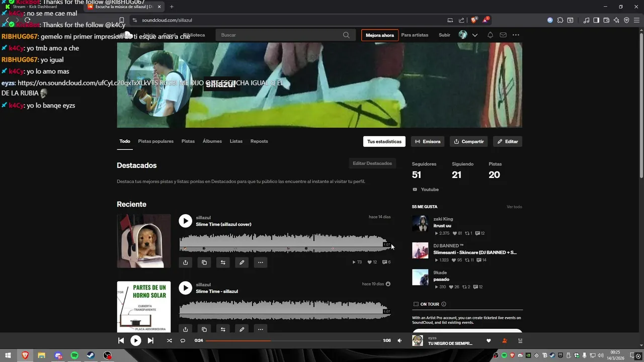Image resolution: width=644 pixels, height=362 pixels.
Task: Switch to the Álbumes tab
Action: (x=212, y=141)
